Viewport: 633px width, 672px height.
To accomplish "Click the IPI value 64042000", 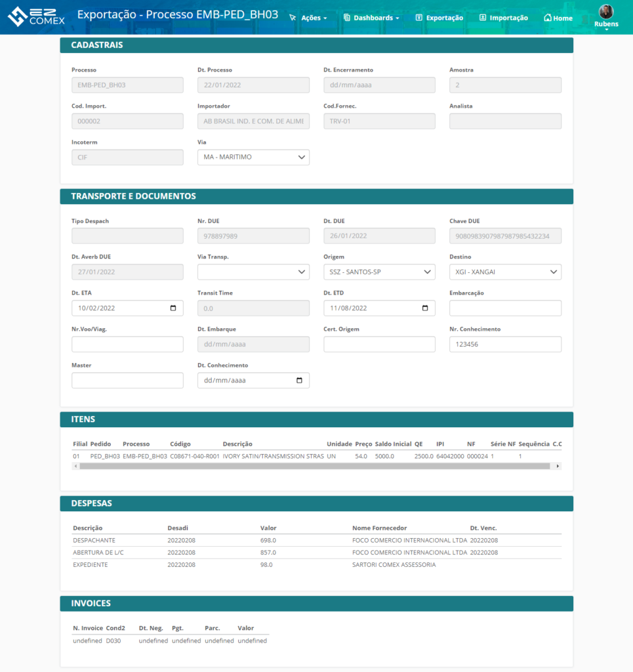I will (x=450, y=457).
